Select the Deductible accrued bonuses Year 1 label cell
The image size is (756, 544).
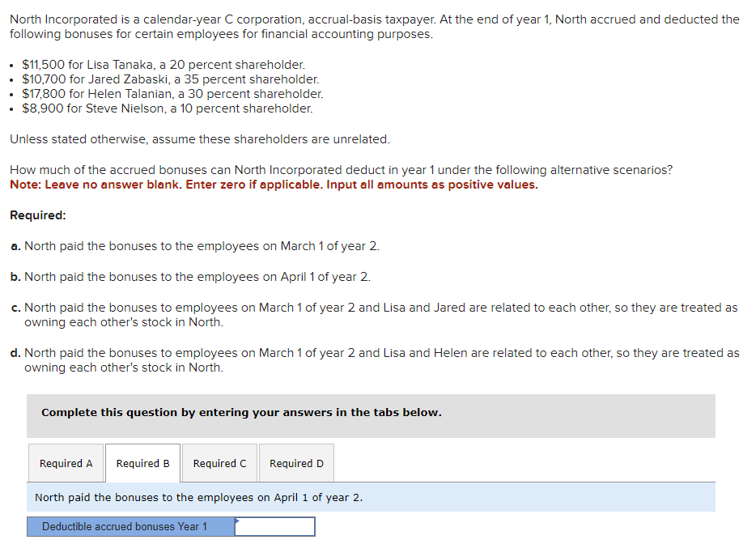(x=130, y=527)
